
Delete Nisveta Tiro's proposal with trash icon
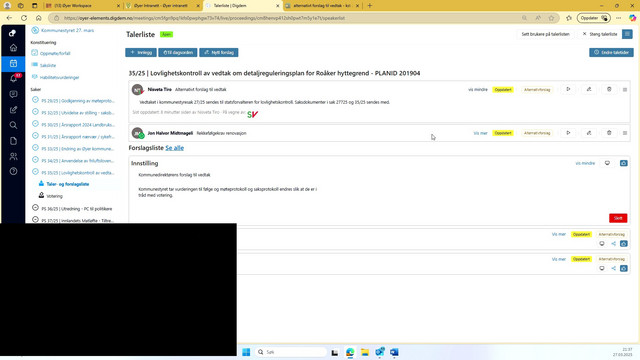[x=609, y=89]
